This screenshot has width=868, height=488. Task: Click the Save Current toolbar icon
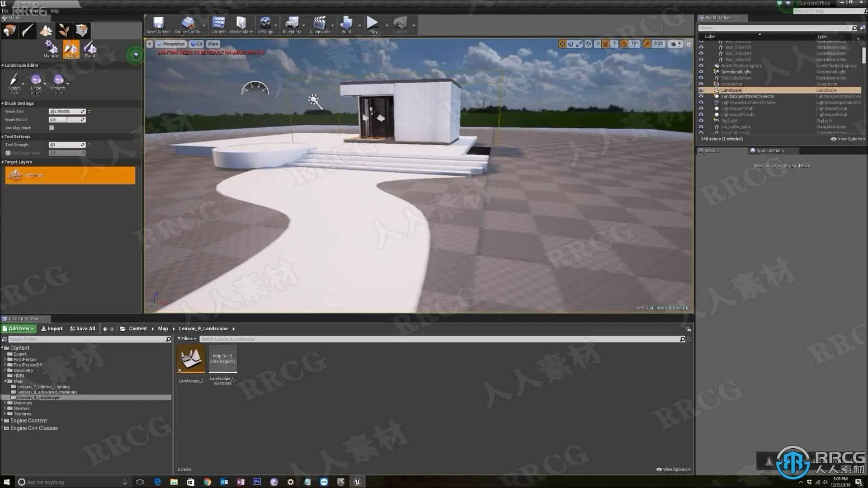[x=158, y=25]
